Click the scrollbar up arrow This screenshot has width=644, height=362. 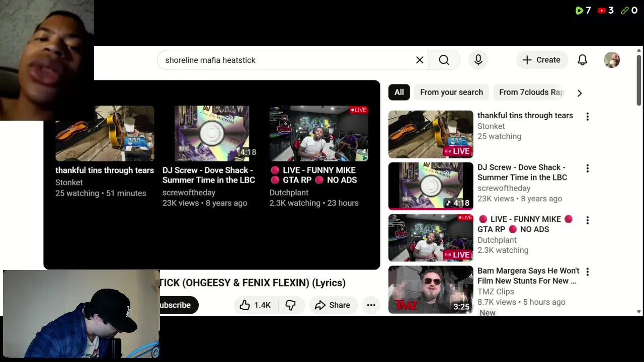point(639,50)
